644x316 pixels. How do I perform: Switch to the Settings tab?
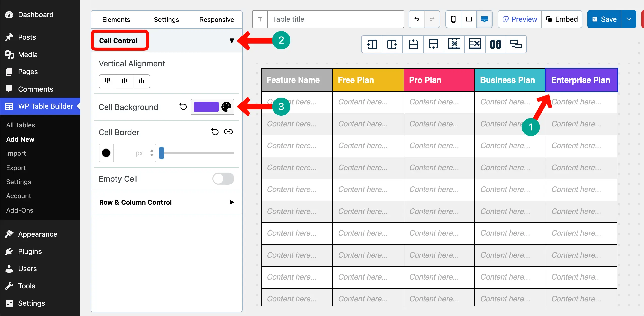point(166,19)
